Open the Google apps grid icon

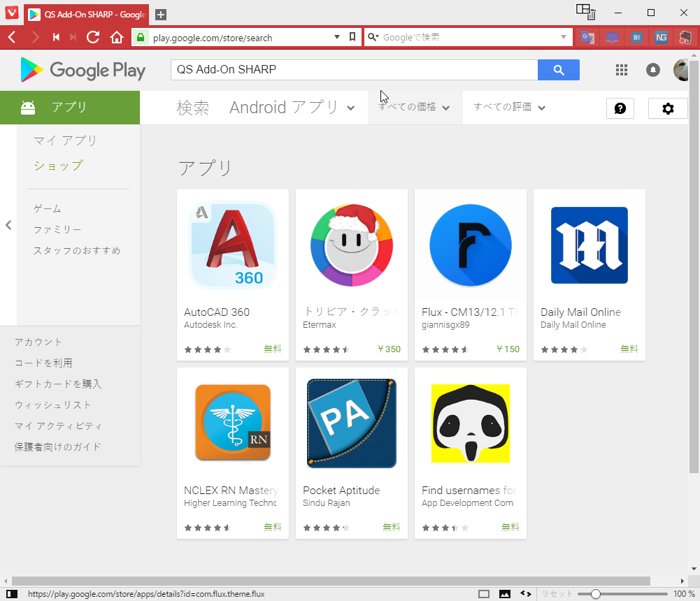pyautogui.click(x=622, y=70)
